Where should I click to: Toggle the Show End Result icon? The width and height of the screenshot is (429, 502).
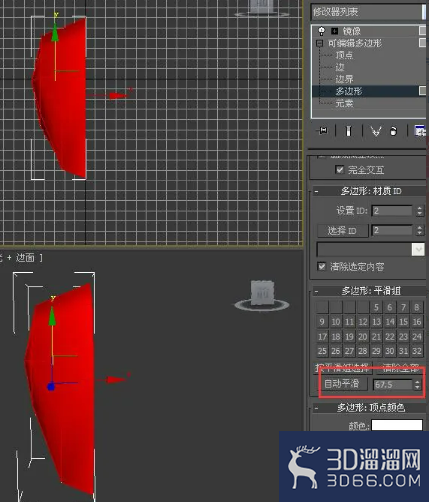[x=348, y=131]
